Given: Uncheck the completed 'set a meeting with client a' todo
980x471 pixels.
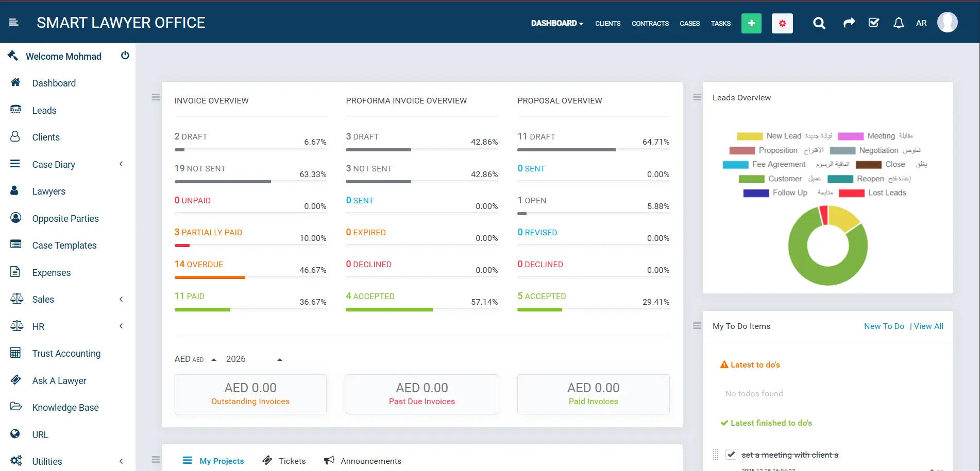Looking at the screenshot, I should pyautogui.click(x=731, y=455).
